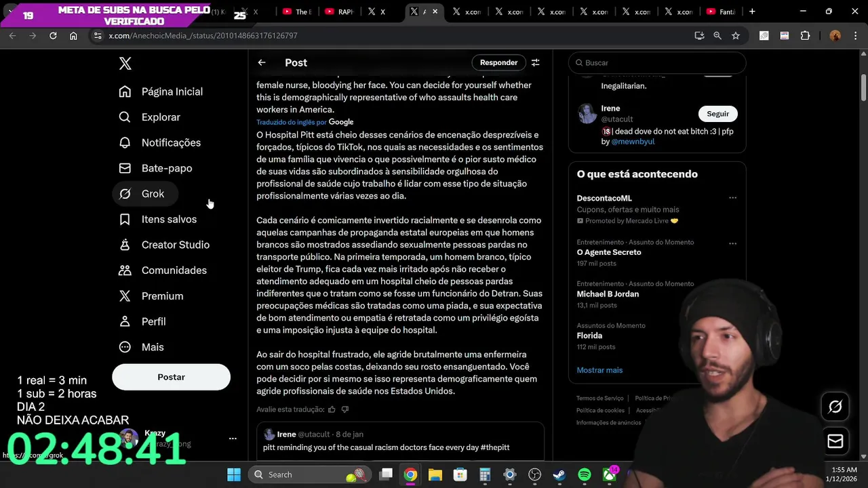Open Michael B Jordan trend

[x=608, y=294]
